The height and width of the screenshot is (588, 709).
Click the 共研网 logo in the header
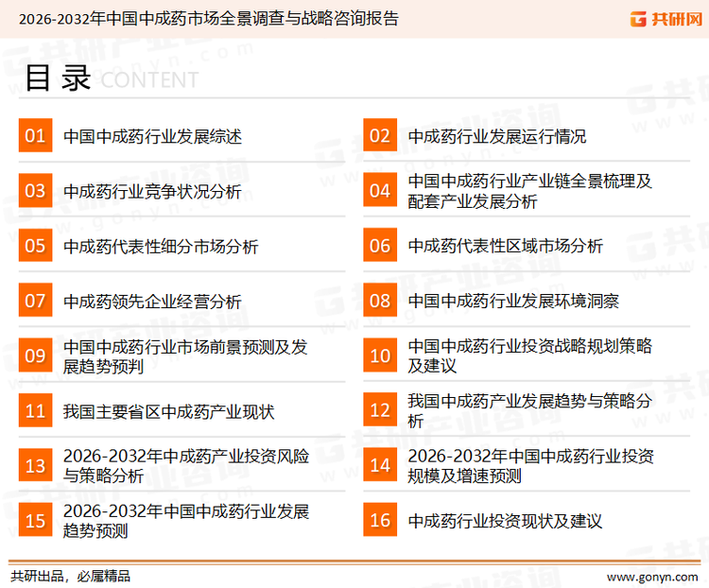click(x=666, y=19)
